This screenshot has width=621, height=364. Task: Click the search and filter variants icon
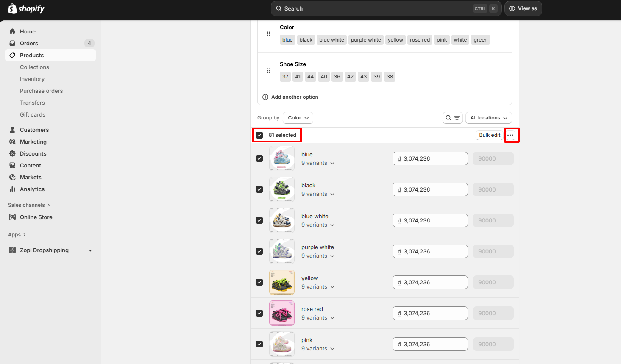pyautogui.click(x=452, y=118)
